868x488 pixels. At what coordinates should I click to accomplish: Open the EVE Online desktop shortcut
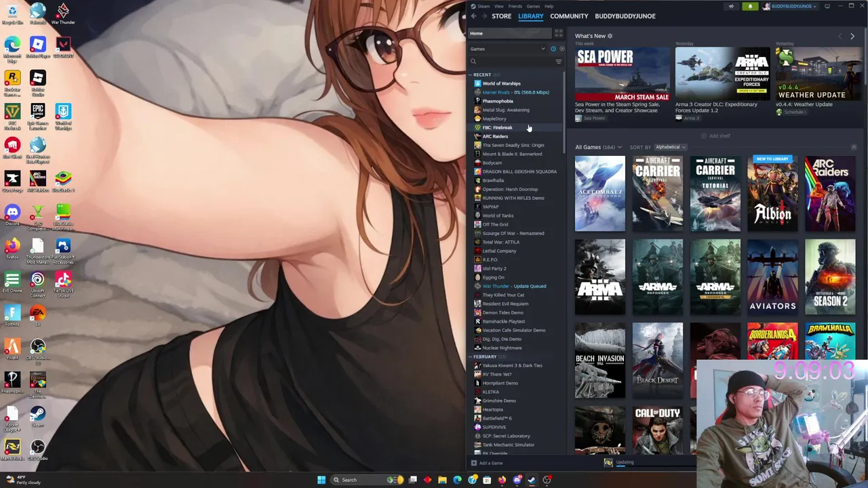(12, 283)
